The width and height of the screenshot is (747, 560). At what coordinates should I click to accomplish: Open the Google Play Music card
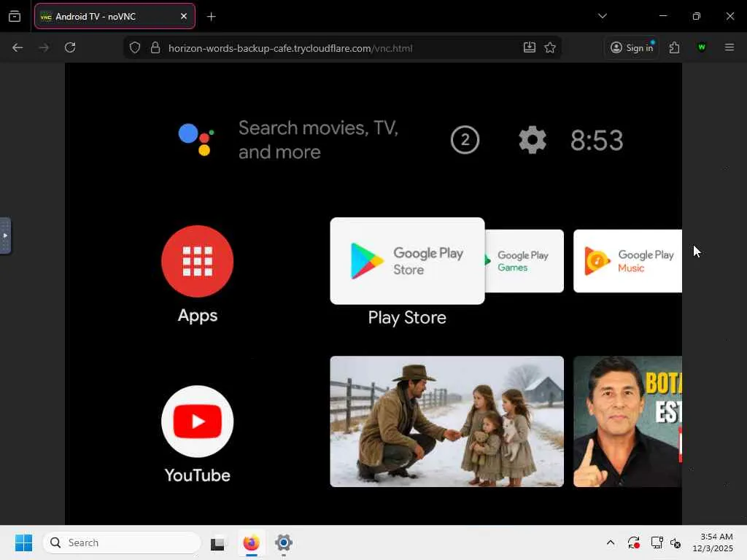click(627, 261)
